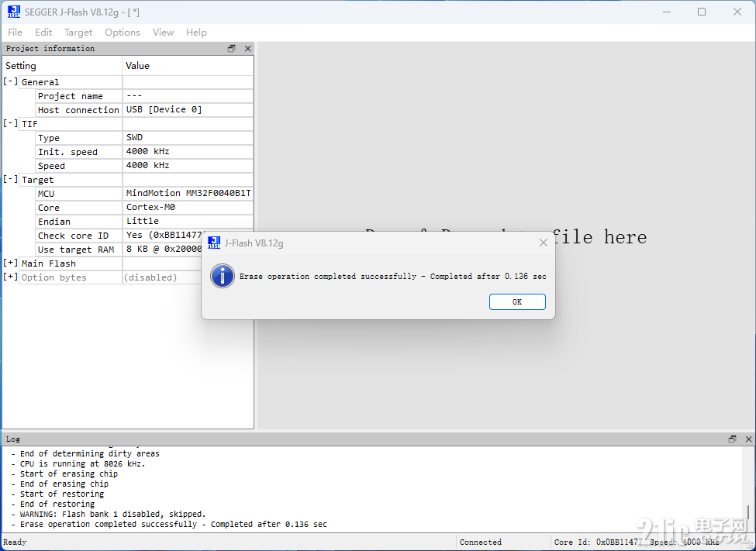
Task: Select the MCU setting row
Action: 145,193
